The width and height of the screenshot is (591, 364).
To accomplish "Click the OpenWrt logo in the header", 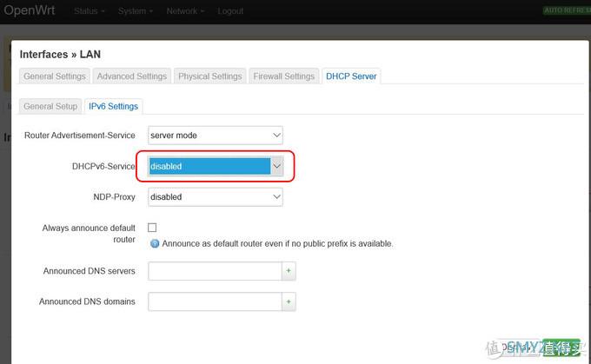I will coord(30,10).
